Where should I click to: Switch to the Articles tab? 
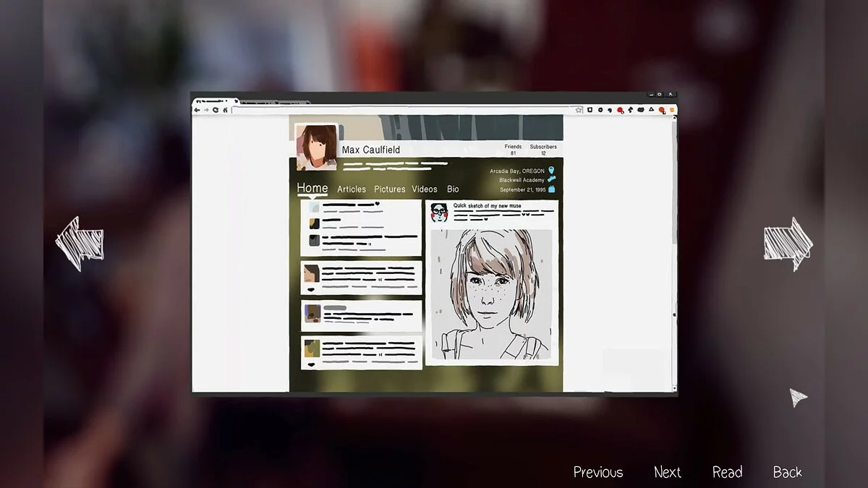pos(352,189)
